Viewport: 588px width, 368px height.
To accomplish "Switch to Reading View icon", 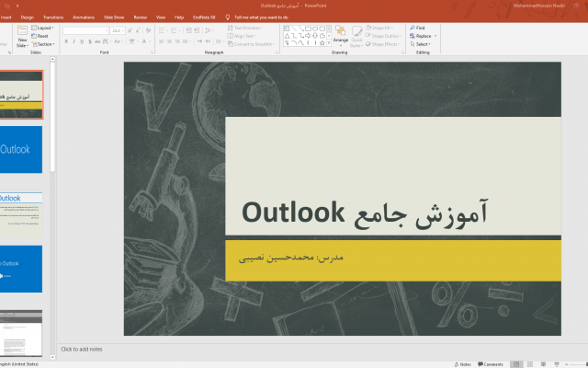I will click(x=543, y=364).
